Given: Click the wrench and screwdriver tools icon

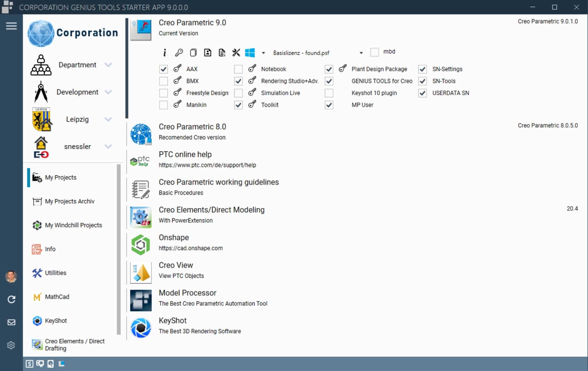Looking at the screenshot, I should coord(236,52).
